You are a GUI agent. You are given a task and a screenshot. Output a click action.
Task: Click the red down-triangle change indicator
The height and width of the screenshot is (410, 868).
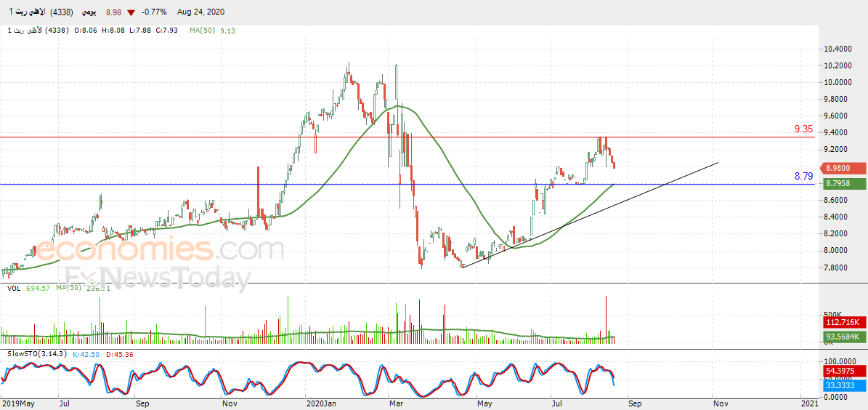pos(130,12)
